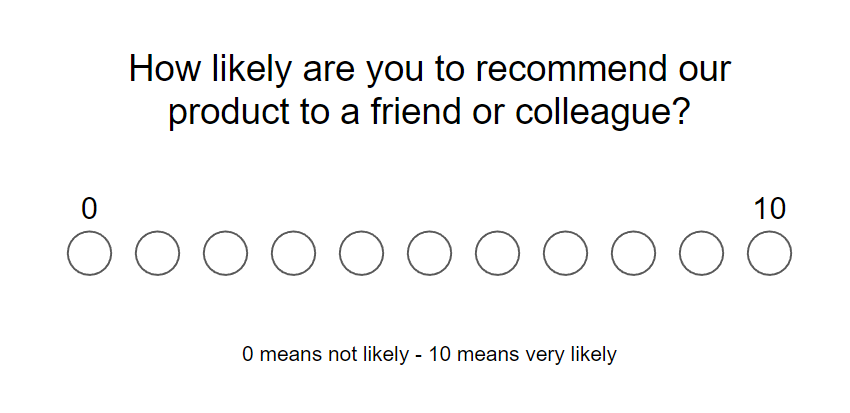Select the rating 3 radio circle
The width and height of the screenshot is (850, 413).
click(x=293, y=253)
